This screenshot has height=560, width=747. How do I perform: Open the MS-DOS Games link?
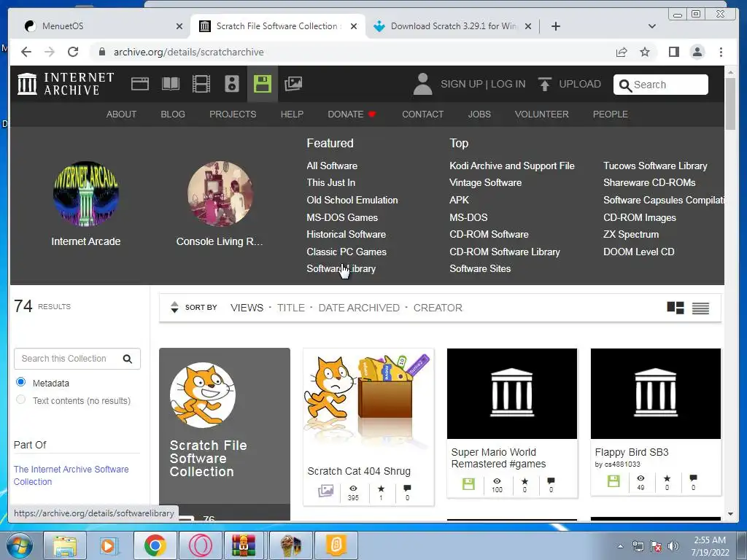point(342,217)
